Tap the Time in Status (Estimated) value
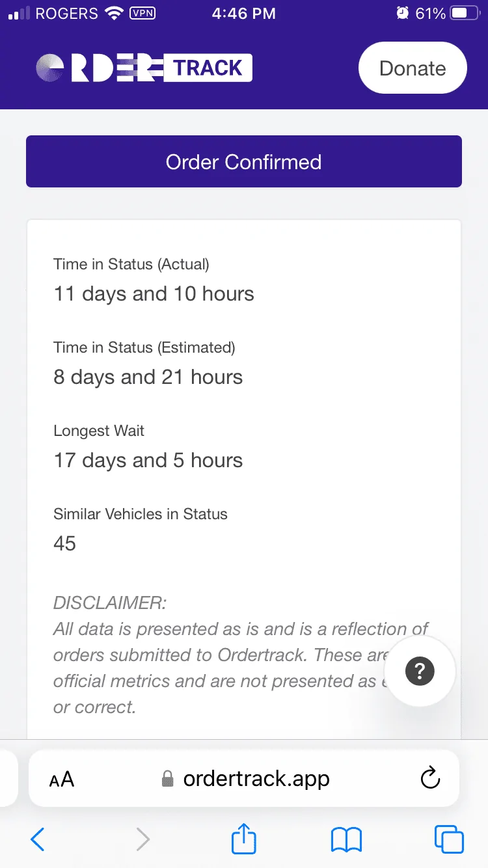The height and width of the screenshot is (868, 488). point(148,377)
